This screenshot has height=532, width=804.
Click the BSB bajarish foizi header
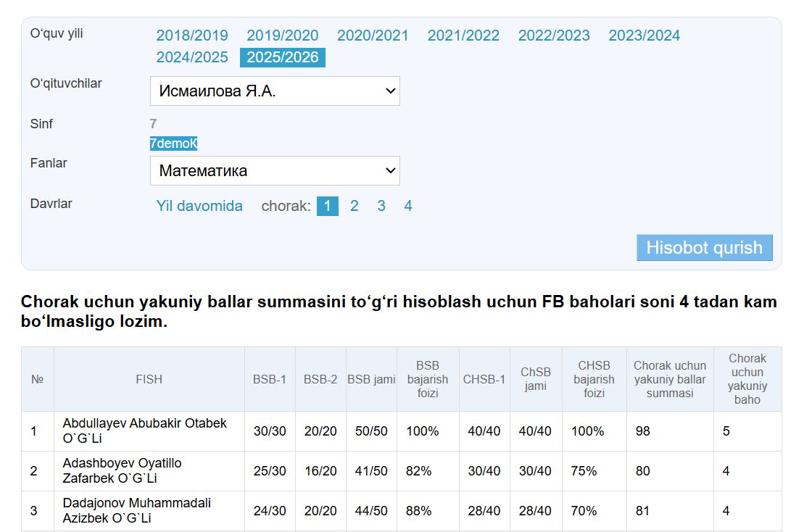coord(428,379)
